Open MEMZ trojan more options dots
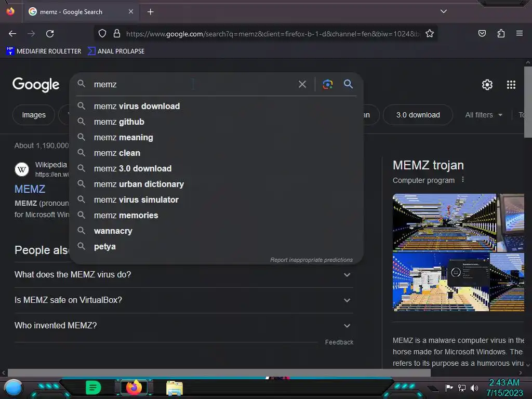This screenshot has height=399, width=532. pyautogui.click(x=463, y=180)
